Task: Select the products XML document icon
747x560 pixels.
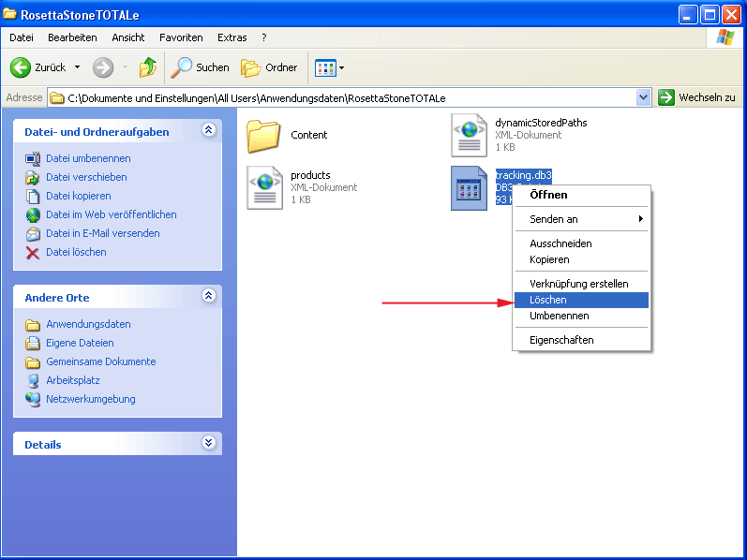Action: click(264, 187)
